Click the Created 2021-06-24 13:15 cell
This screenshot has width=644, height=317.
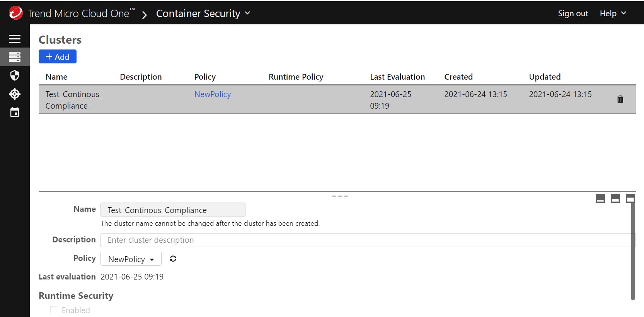475,94
